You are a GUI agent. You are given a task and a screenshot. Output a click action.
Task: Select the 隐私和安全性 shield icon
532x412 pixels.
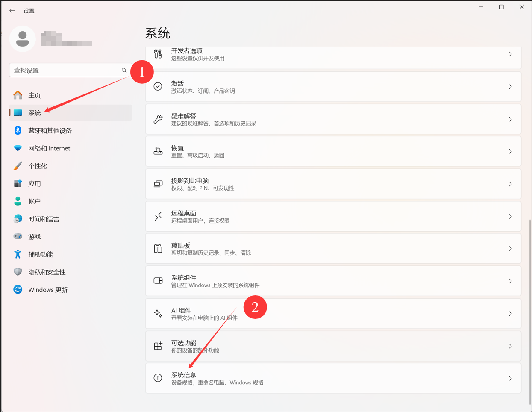coord(18,272)
